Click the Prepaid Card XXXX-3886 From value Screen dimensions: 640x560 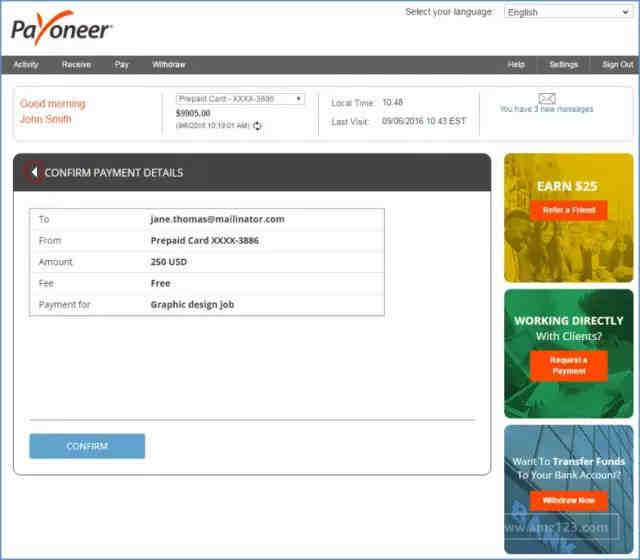(x=204, y=240)
